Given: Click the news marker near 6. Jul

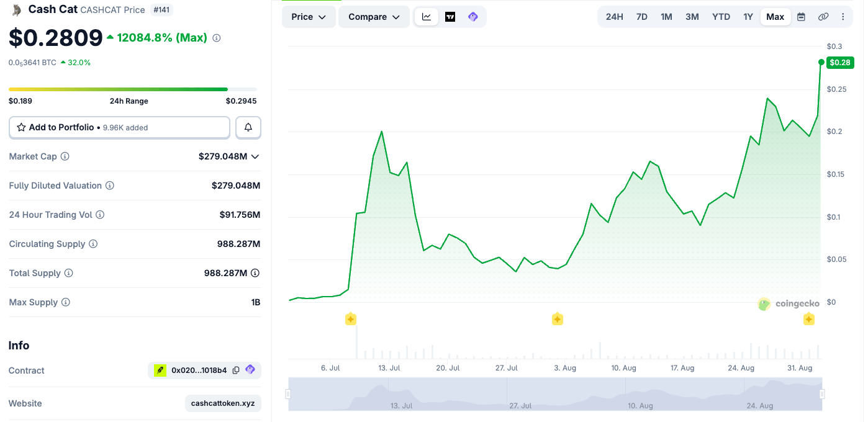Looking at the screenshot, I should click(351, 319).
